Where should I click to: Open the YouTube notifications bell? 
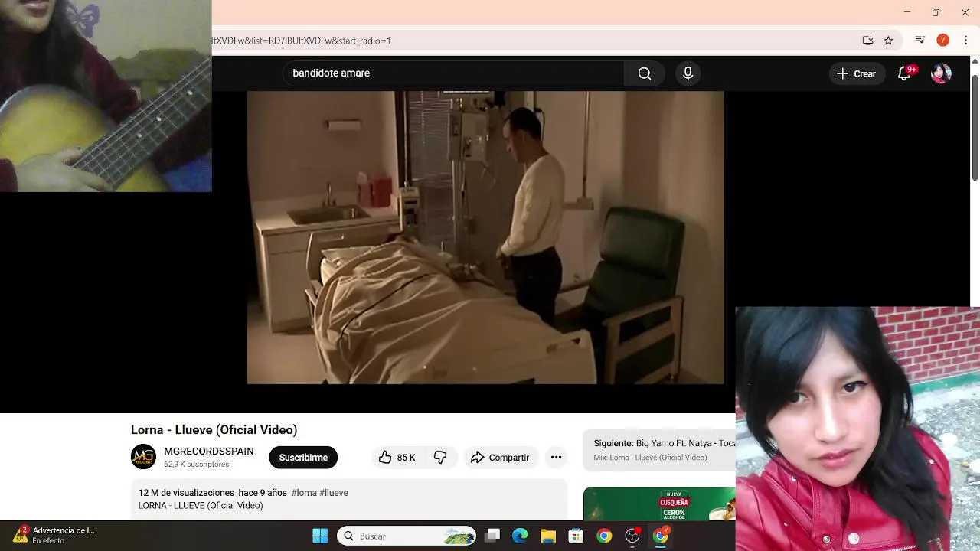pos(904,73)
